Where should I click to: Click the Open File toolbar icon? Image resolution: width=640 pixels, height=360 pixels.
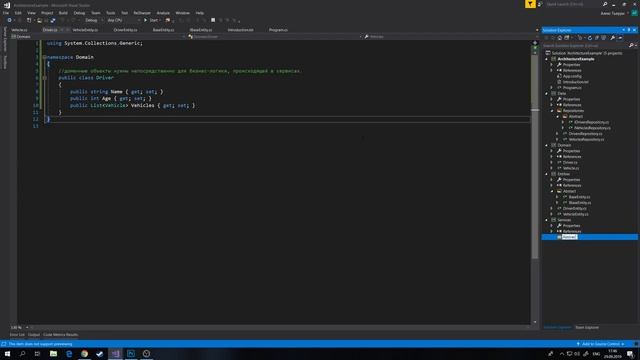pyautogui.click(x=39, y=20)
